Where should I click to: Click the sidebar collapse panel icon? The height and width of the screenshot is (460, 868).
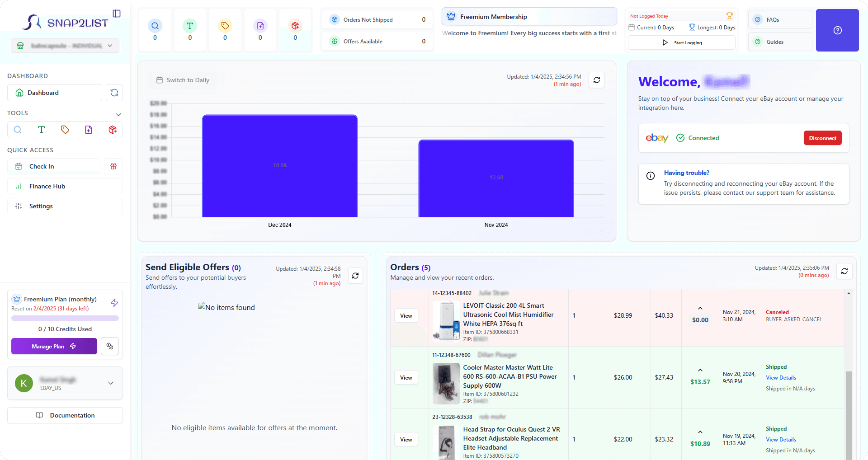(117, 14)
